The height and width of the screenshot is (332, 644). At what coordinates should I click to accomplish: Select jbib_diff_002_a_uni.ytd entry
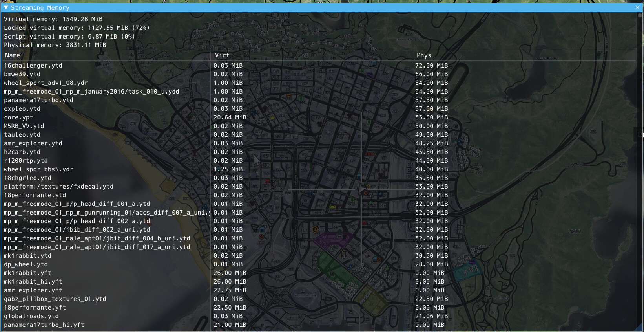point(77,230)
